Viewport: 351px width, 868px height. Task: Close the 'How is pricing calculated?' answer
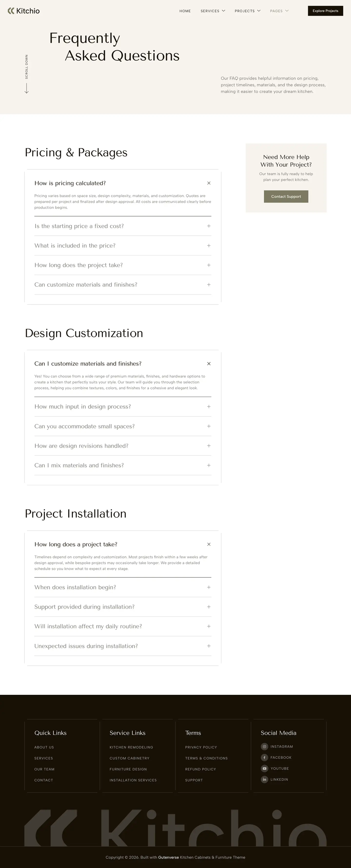209,183
